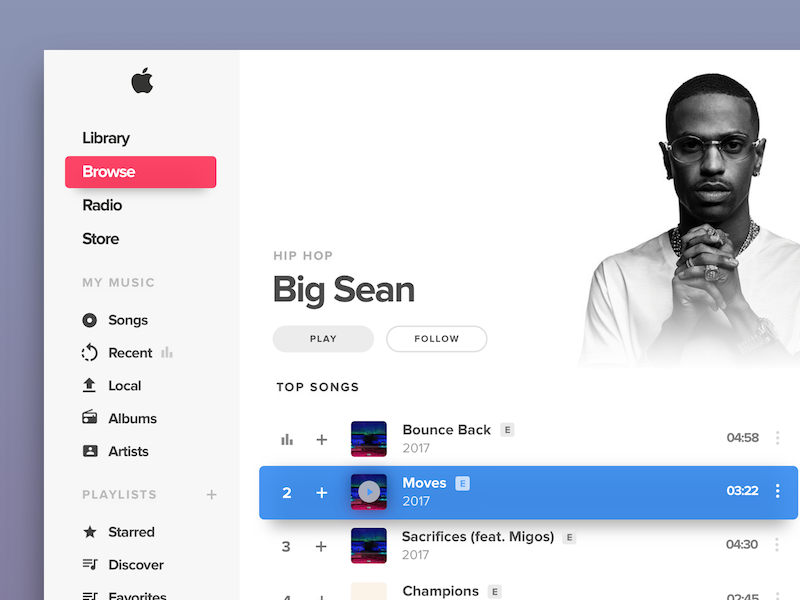This screenshot has height=600, width=800.
Task: Add Moves to the library with its plus
Action: pyautogui.click(x=321, y=492)
